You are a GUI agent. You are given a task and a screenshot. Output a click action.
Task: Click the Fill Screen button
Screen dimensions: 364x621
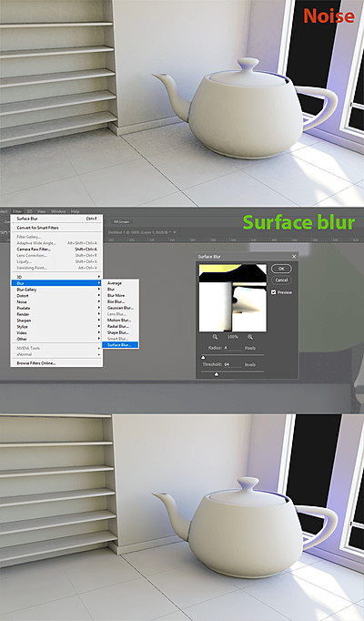pyautogui.click(x=121, y=222)
